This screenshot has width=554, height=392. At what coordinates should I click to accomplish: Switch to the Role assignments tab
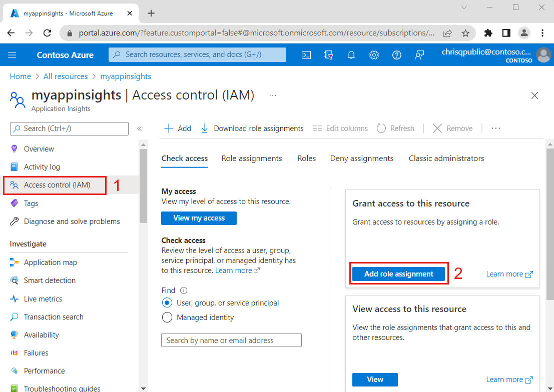[x=252, y=158]
